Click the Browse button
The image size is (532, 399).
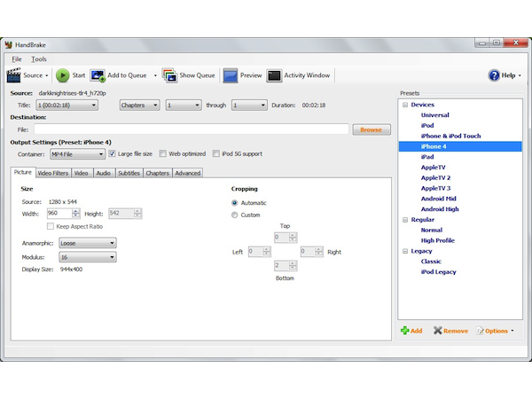click(372, 129)
